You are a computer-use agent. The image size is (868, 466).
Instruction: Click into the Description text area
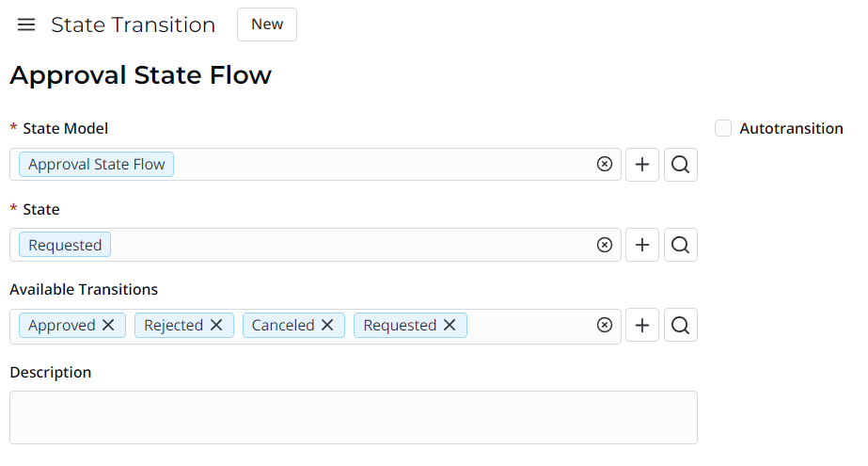pyautogui.click(x=354, y=417)
